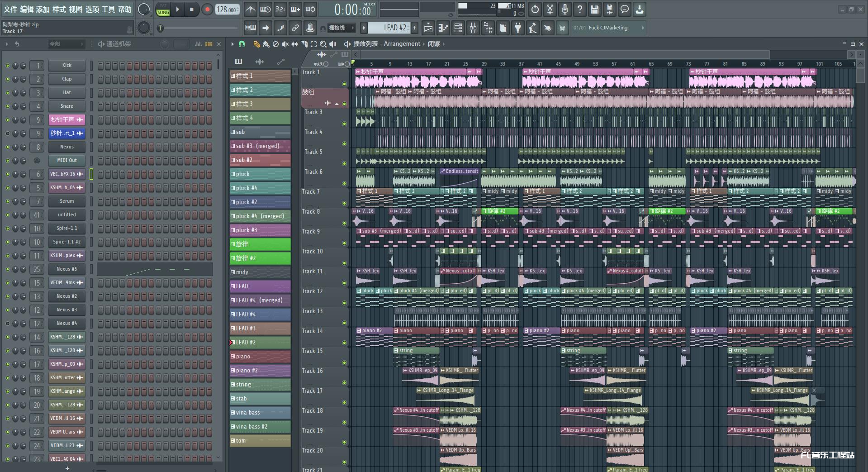Screen dimensions: 868x472
Task: Arm the record button
Action: coord(207,9)
